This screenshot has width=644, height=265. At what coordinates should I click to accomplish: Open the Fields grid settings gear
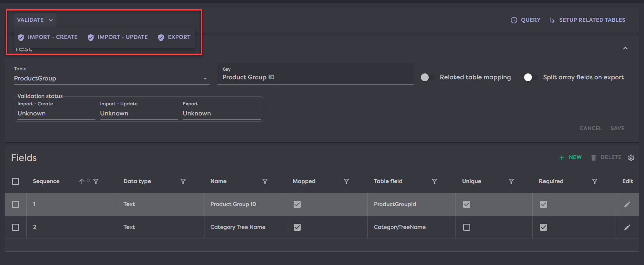pos(631,158)
